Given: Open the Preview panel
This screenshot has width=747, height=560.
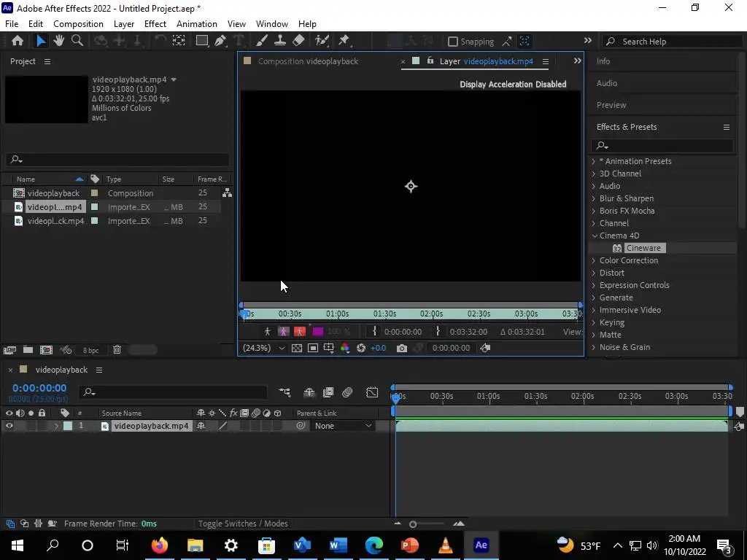Looking at the screenshot, I should pyautogui.click(x=611, y=105).
